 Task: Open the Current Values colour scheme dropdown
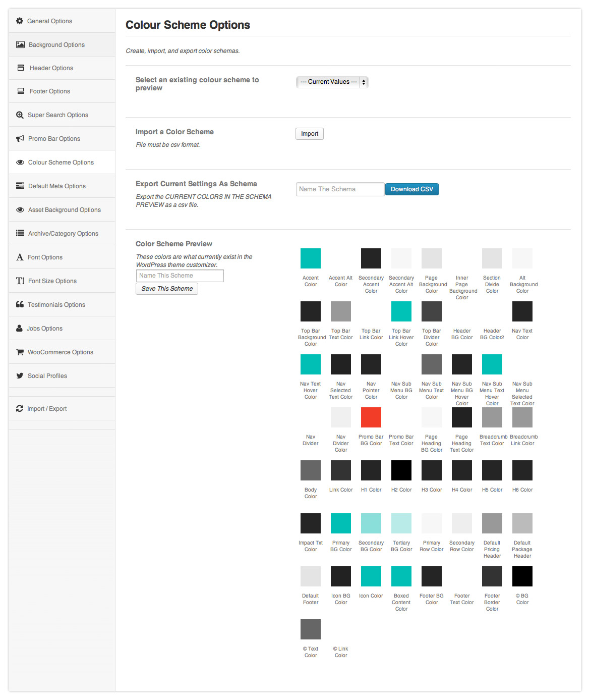pyautogui.click(x=332, y=82)
